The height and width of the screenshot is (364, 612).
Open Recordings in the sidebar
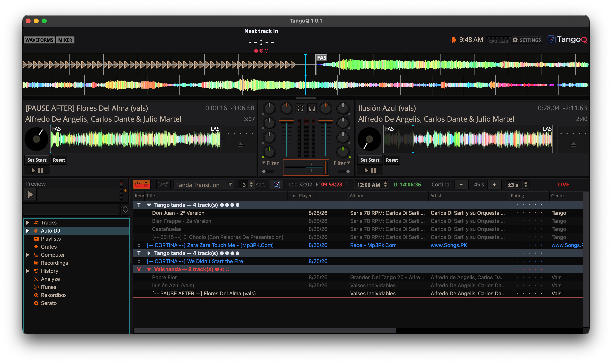pos(54,263)
